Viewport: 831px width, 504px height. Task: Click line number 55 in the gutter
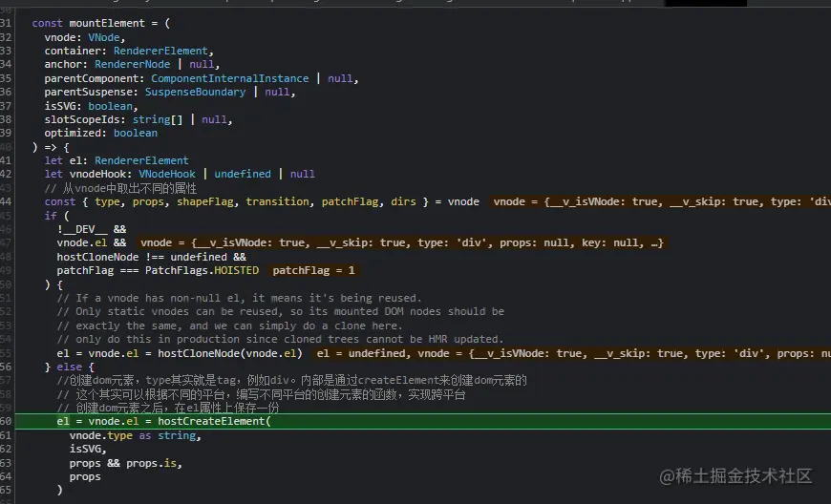tap(6, 353)
